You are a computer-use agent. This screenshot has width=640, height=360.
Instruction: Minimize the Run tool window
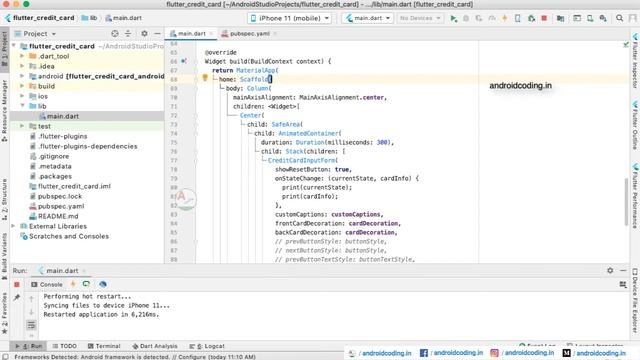(623, 270)
